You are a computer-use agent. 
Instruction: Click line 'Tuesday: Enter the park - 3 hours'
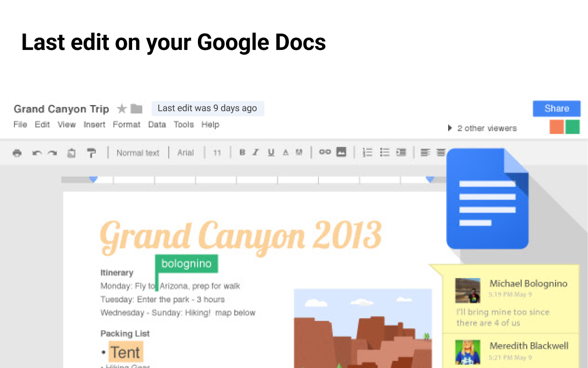pyautogui.click(x=163, y=299)
